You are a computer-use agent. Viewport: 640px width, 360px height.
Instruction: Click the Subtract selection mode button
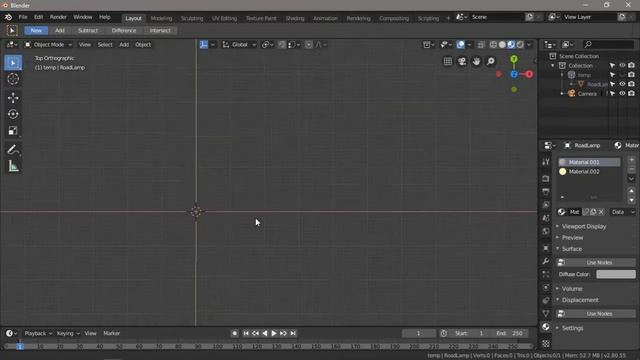(88, 31)
